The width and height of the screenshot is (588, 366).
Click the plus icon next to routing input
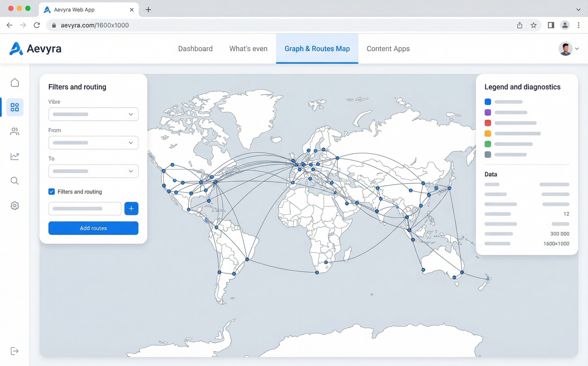coord(131,208)
